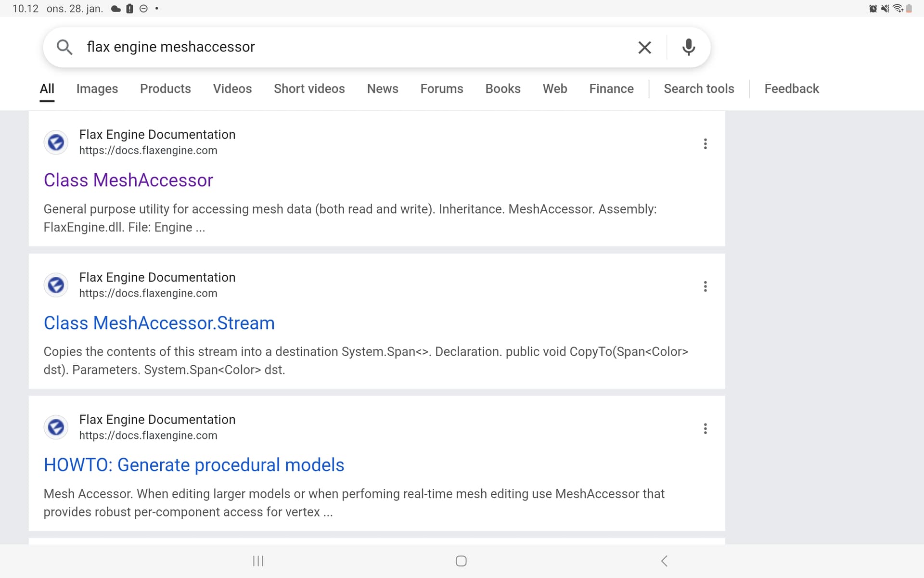Screen dimensions: 924x578
Task: Open options for procedural models result
Action: tap(705, 429)
